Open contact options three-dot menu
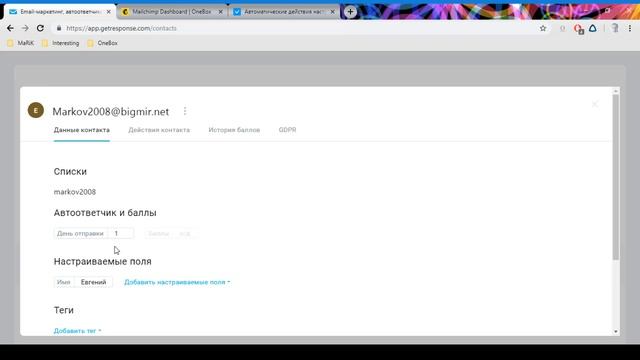The width and height of the screenshot is (640, 360). [x=185, y=111]
